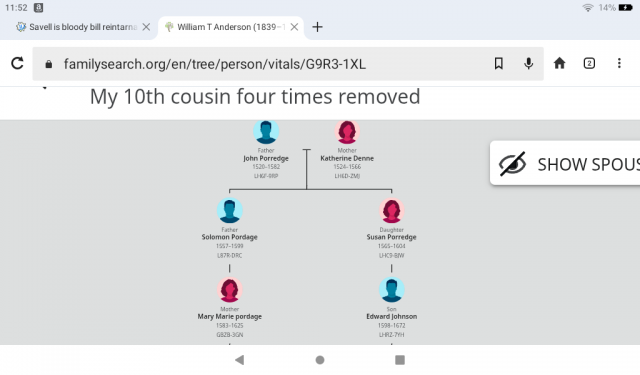Screen dimensions: 640x375
Task: Toggle the Show Spouses eye button
Action: coord(565,163)
